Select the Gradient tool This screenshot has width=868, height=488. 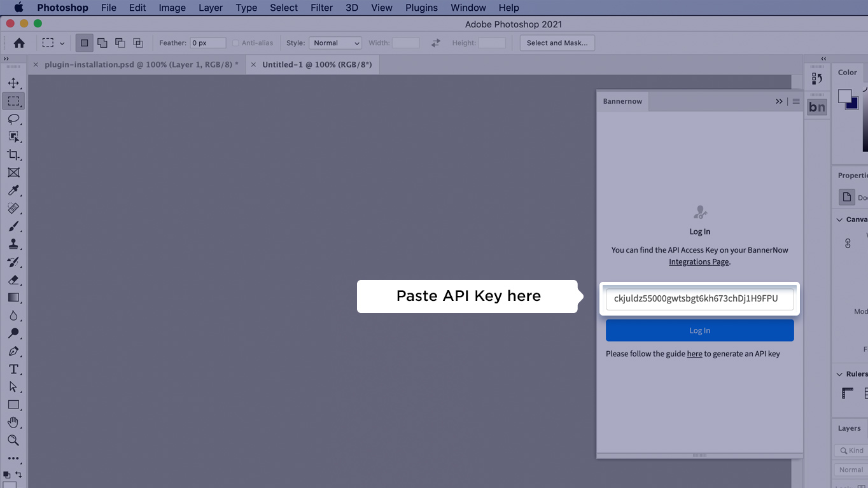(13, 298)
